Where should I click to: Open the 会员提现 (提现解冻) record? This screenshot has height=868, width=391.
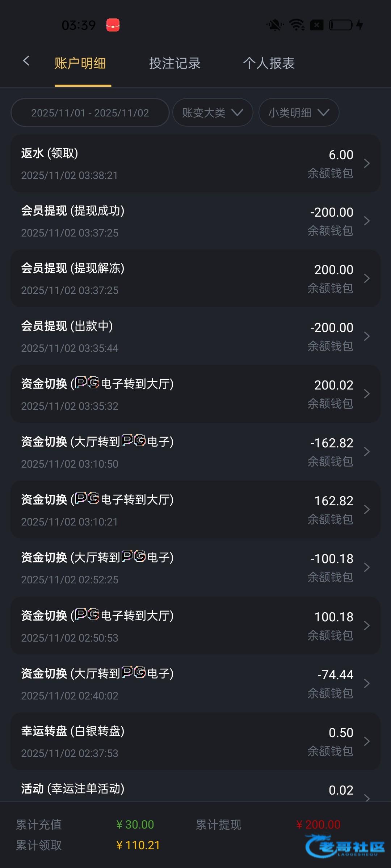[195, 278]
